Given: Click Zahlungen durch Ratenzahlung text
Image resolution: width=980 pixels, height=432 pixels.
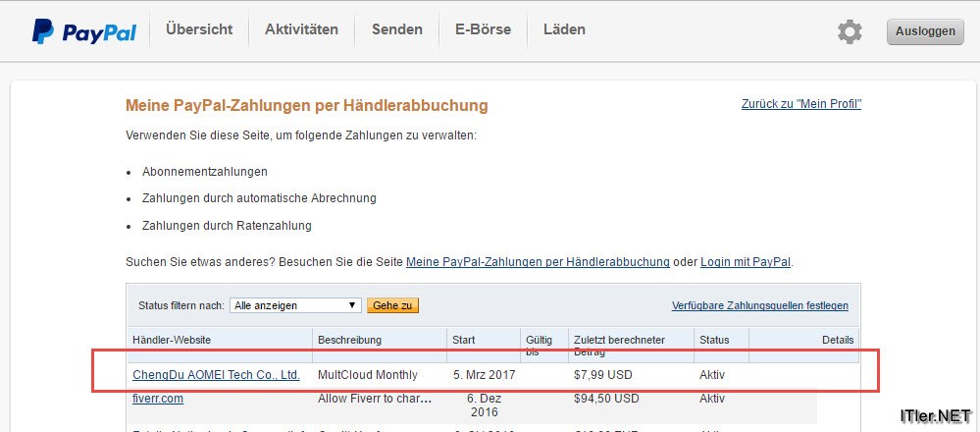Looking at the screenshot, I should [227, 225].
